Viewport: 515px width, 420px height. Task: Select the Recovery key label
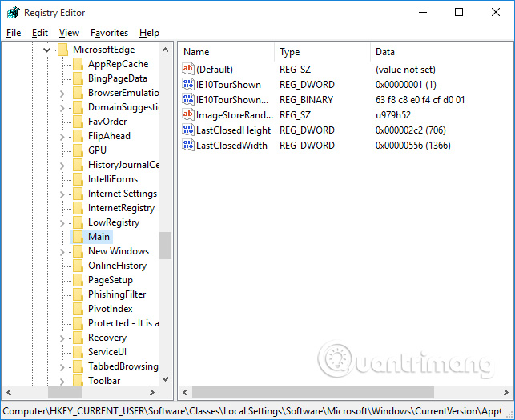pos(107,338)
